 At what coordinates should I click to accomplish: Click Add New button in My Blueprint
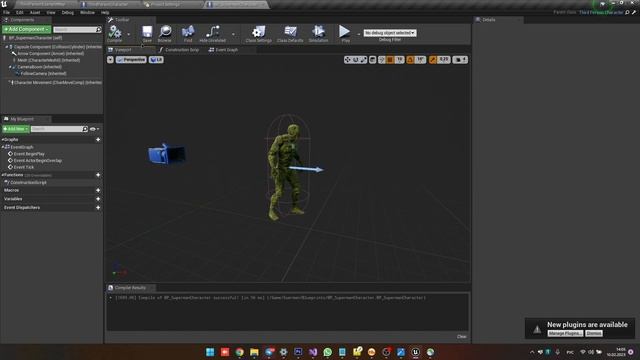point(16,129)
